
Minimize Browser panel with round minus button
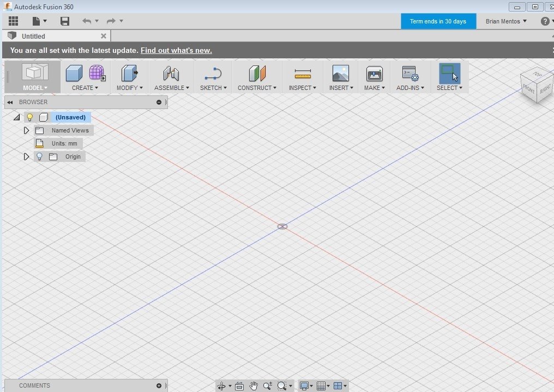(x=159, y=102)
